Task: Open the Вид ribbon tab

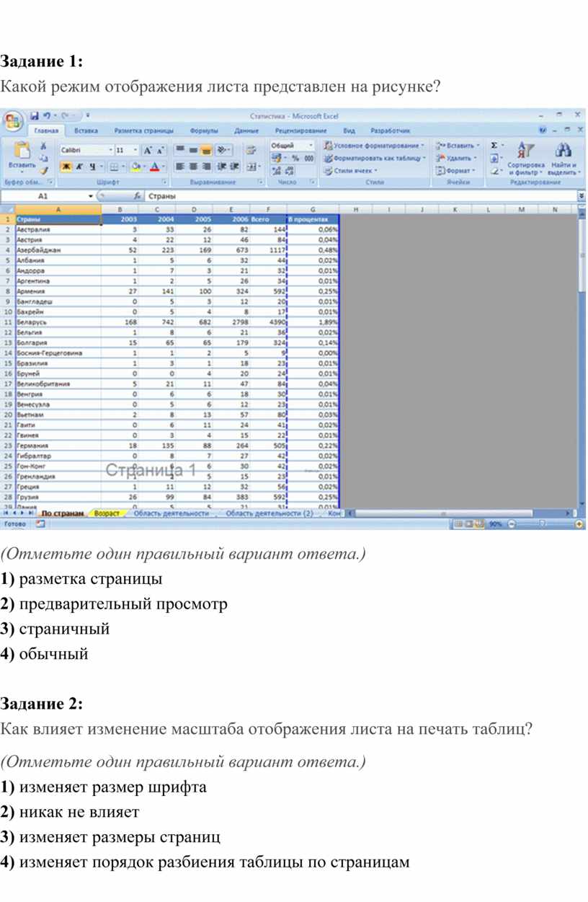Action: coord(349,131)
